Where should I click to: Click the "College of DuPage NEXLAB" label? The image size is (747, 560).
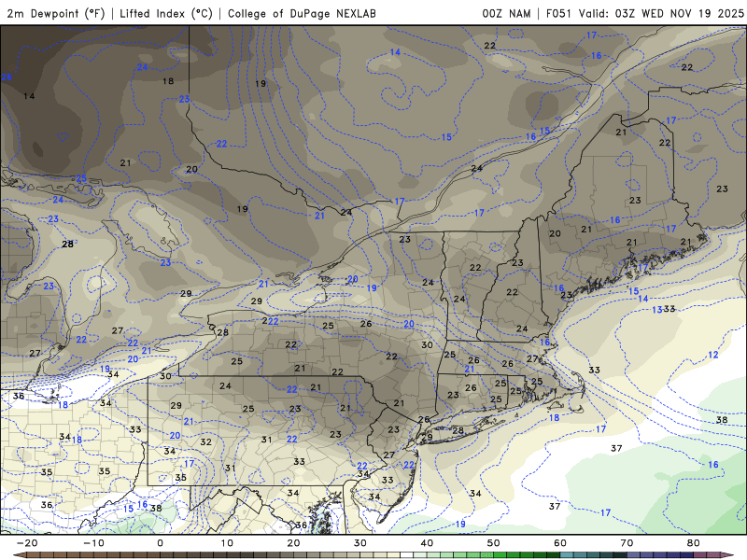coord(302,13)
